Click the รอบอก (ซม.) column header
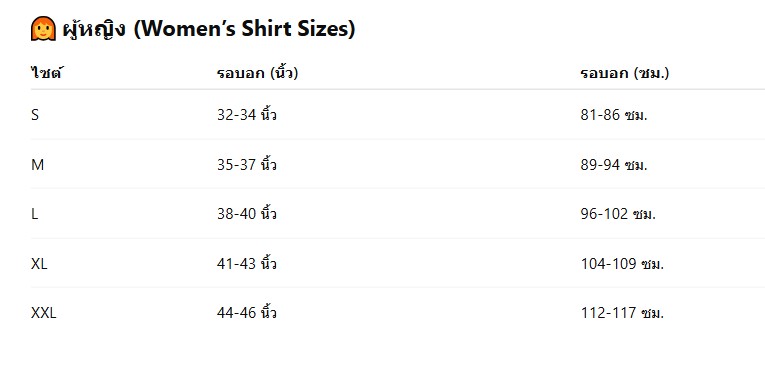 625,73
